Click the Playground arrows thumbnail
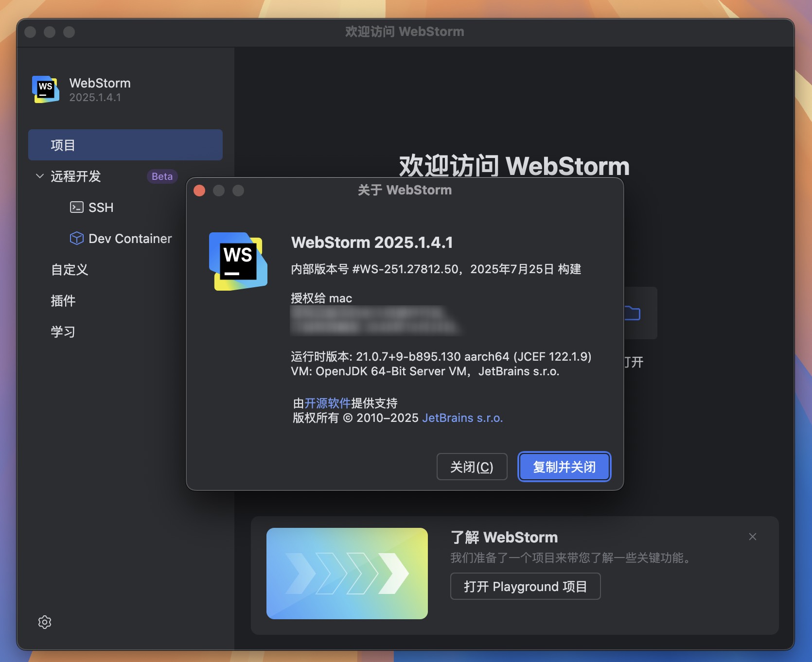Screen dimensions: 812x662 pyautogui.click(x=346, y=574)
